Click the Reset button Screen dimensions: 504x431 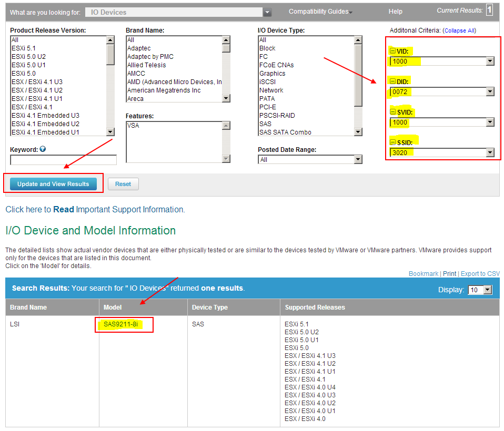coord(123,184)
